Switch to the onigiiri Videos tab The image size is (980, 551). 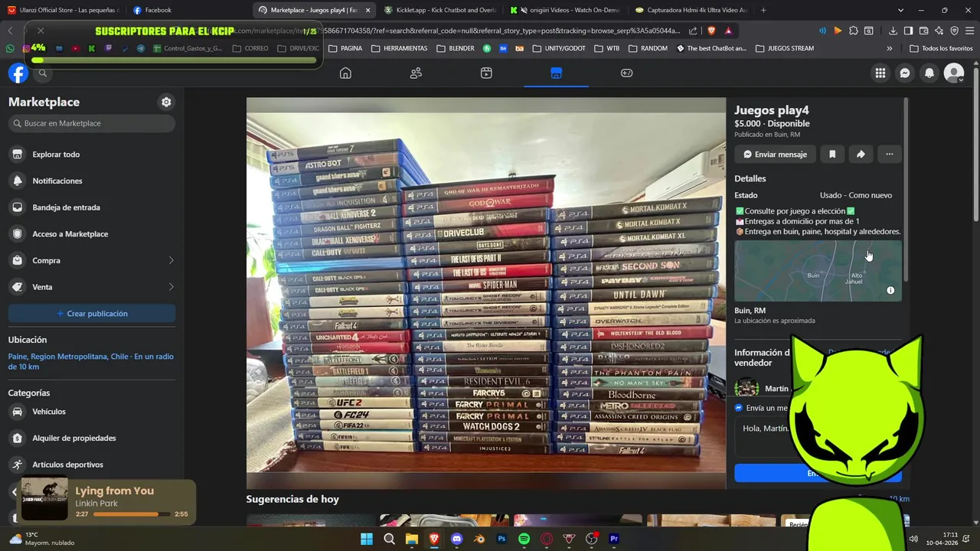point(567,10)
